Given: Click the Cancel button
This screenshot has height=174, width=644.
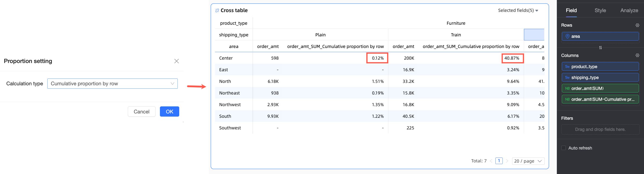Looking at the screenshot, I should 142,111.
